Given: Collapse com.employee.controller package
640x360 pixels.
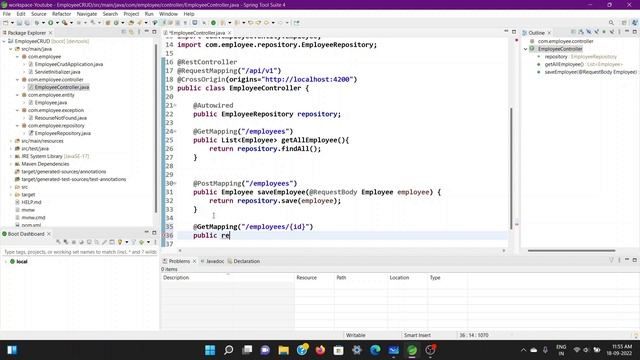Looking at the screenshot, I should coord(18,80).
